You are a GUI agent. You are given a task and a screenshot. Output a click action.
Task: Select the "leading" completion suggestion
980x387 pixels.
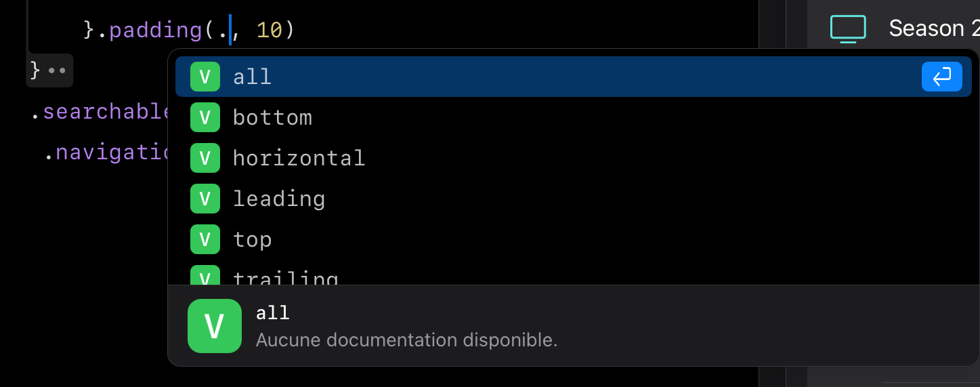pyautogui.click(x=279, y=199)
